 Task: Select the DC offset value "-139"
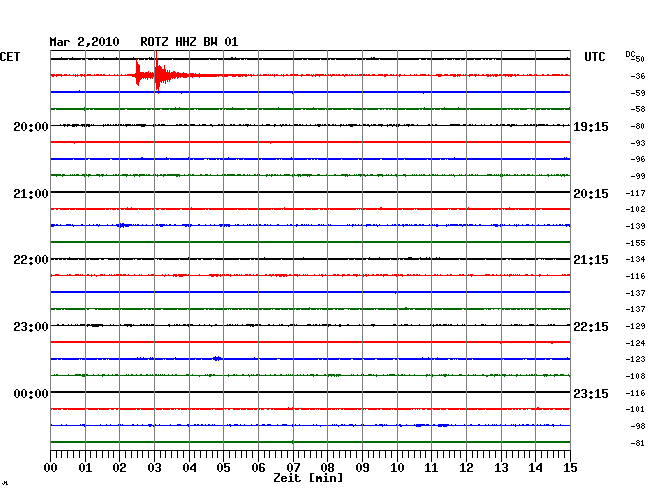[635, 226]
